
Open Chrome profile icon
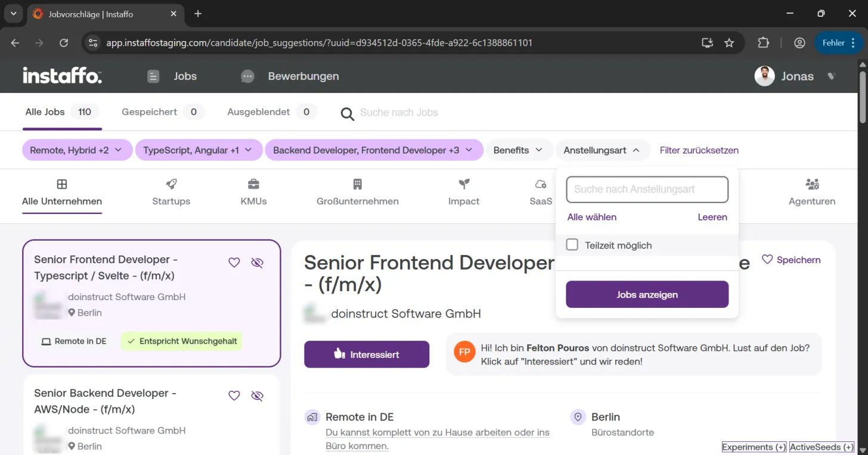[799, 43]
